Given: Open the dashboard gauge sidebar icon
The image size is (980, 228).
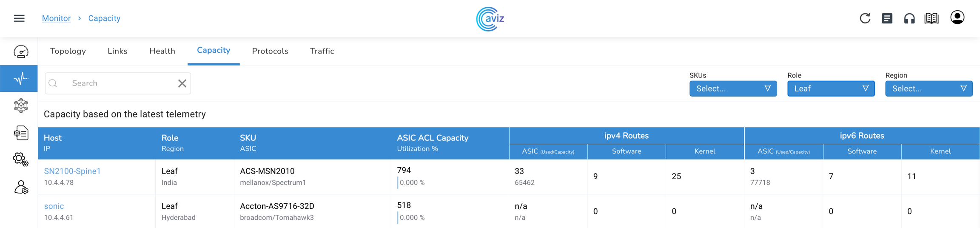Looking at the screenshot, I should (21, 52).
